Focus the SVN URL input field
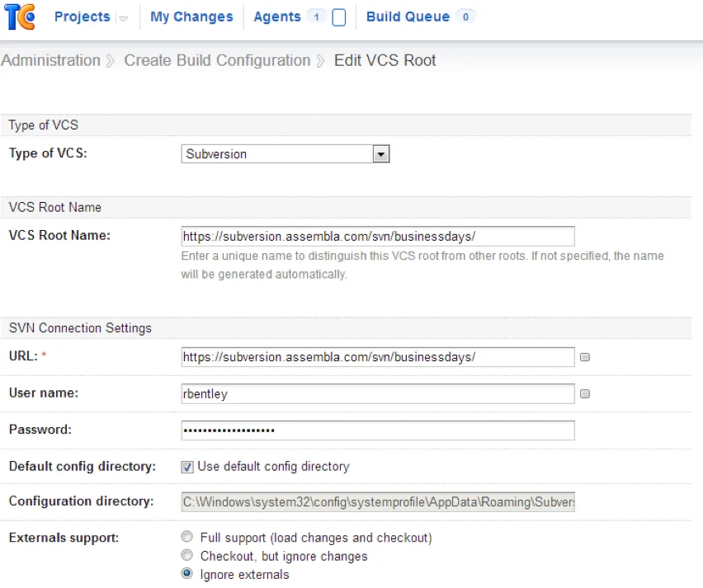Viewport: 703px width, 588px height. 378,357
